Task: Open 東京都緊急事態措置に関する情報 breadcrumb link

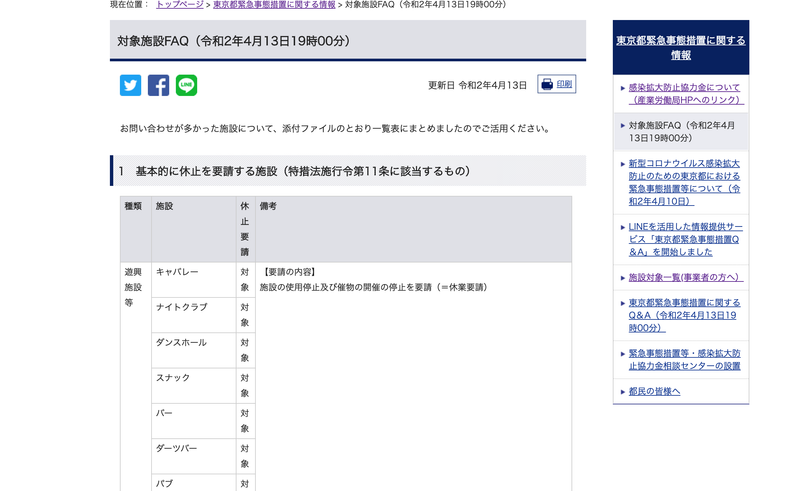Action: pos(274,5)
